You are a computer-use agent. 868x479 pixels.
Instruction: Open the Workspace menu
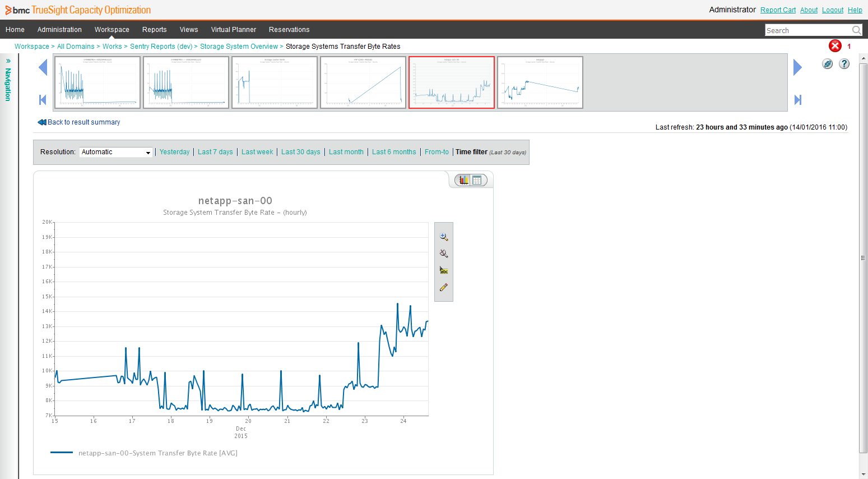tap(112, 30)
